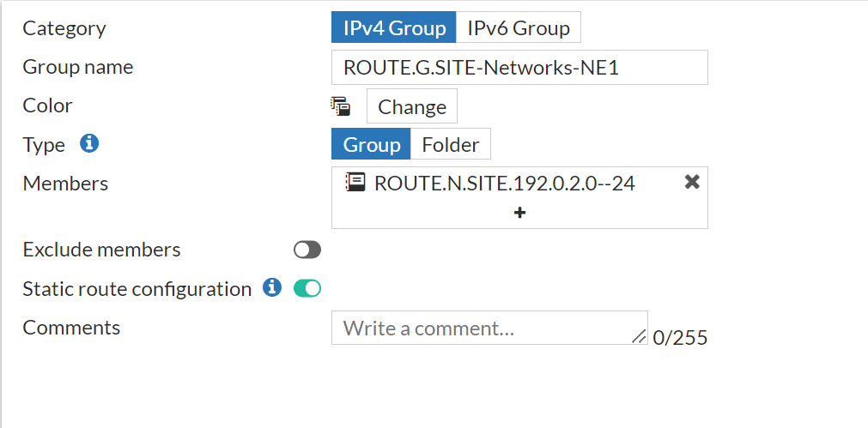Screen dimensions: 868x428
Task: Click the address icon beside ROUTE.N.SITE member
Action: point(355,182)
